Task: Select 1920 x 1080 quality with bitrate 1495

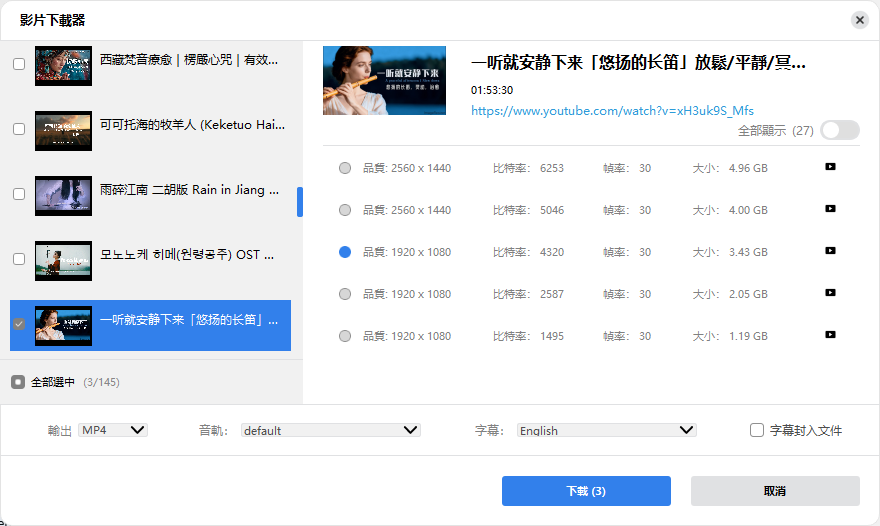Action: click(345, 336)
